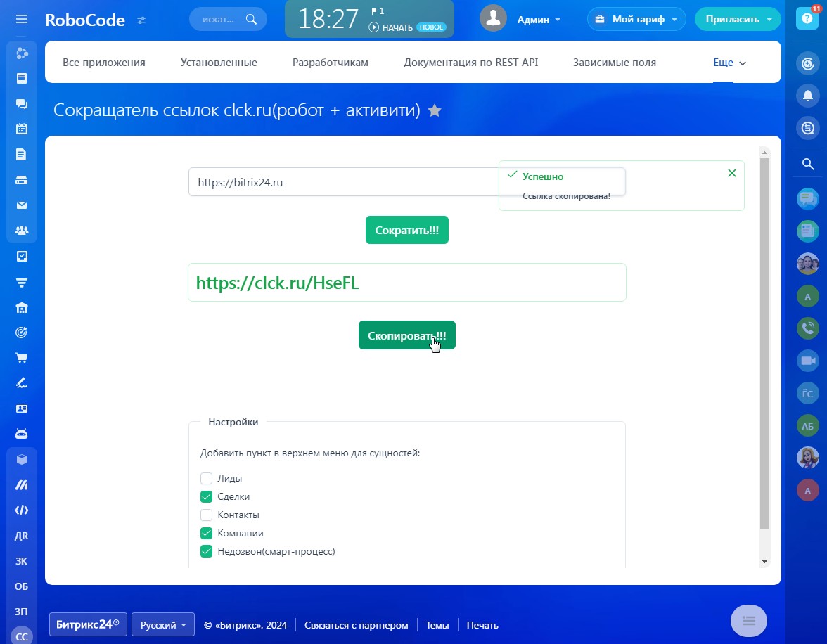Open the Связаться с партнером link

click(x=357, y=625)
